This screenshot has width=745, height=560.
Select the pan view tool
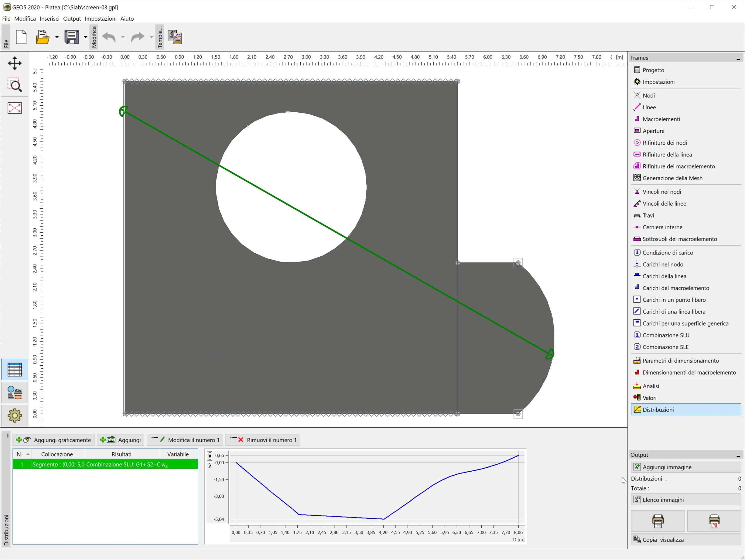(x=15, y=63)
